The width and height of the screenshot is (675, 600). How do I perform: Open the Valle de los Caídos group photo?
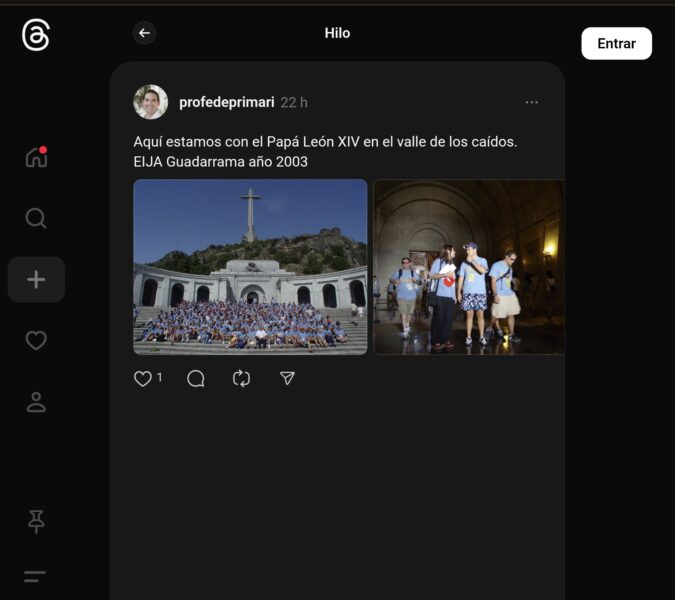[x=250, y=267]
